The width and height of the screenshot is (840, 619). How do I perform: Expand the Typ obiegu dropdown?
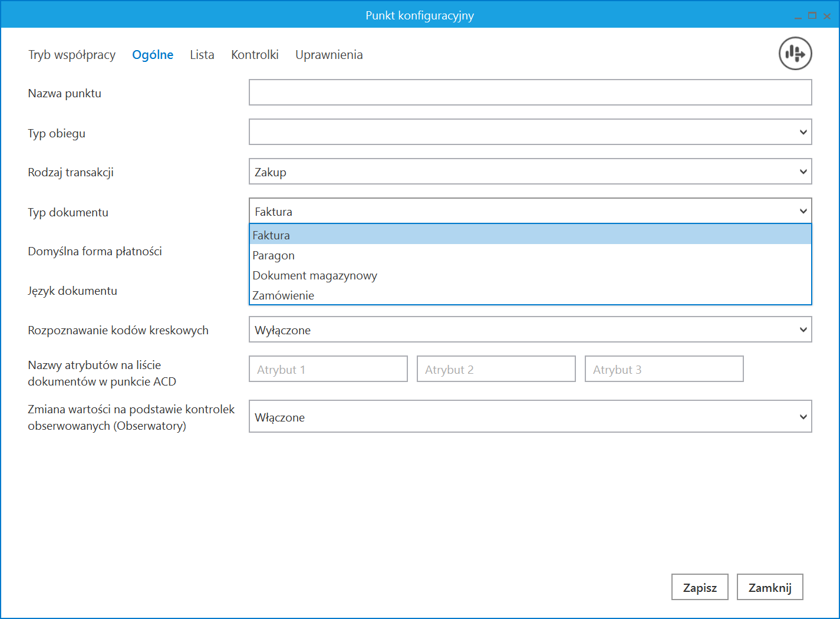530,132
